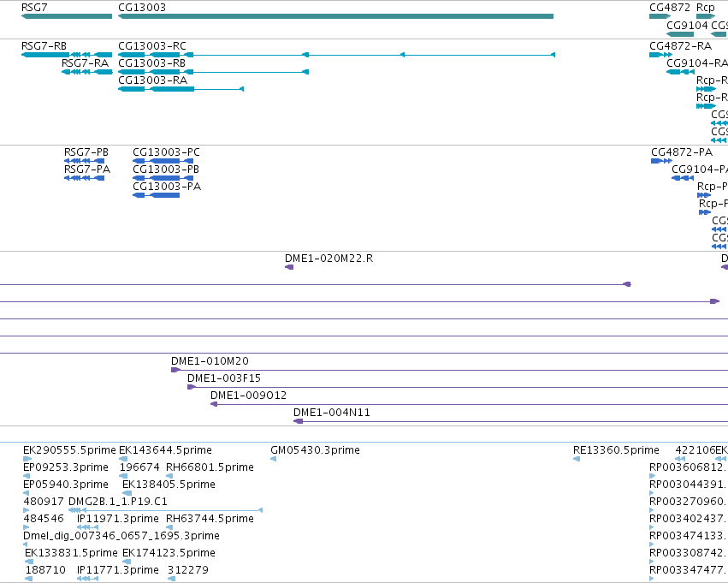Image resolution: width=728 pixels, height=583 pixels.
Task: Click the EK133831.5prime EST label
Action: point(71,553)
